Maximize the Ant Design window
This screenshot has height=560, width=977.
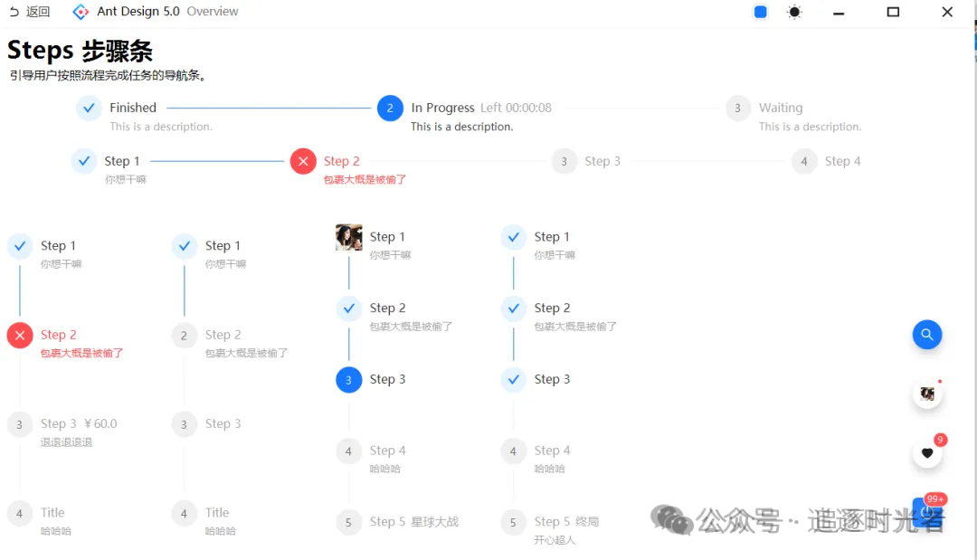tap(893, 12)
